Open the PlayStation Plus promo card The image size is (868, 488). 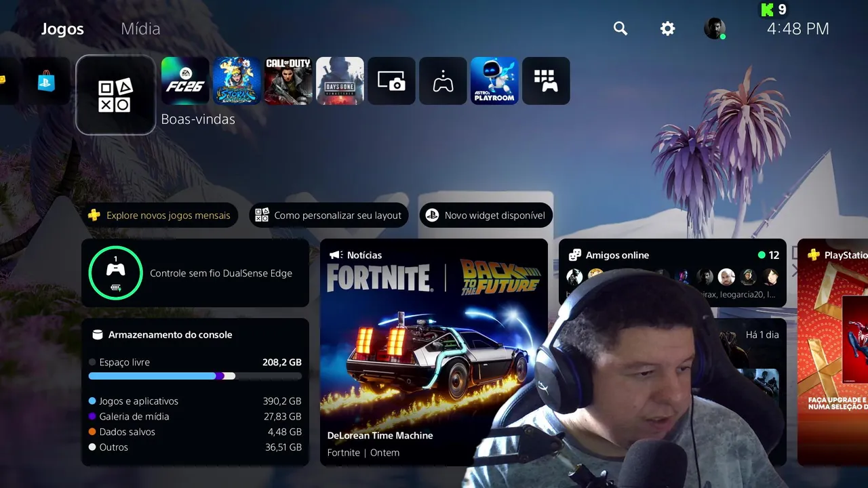[833, 352]
